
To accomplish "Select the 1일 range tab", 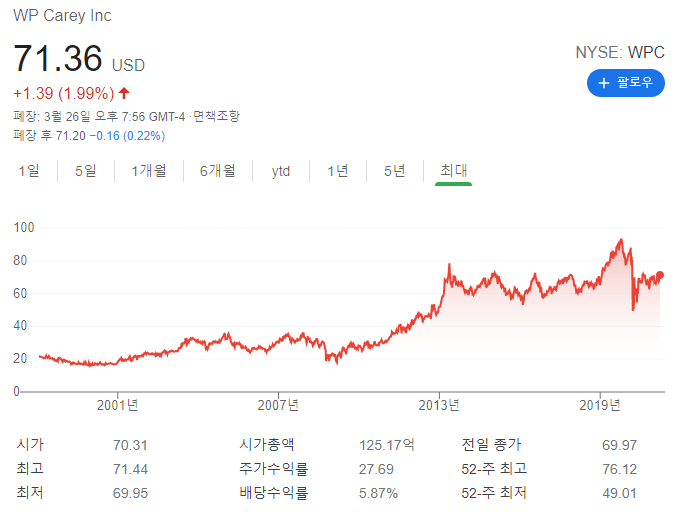I will [29, 171].
